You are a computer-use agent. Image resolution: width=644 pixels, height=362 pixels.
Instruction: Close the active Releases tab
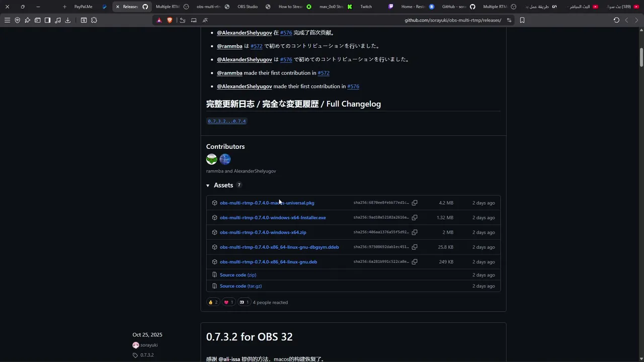[118, 7]
